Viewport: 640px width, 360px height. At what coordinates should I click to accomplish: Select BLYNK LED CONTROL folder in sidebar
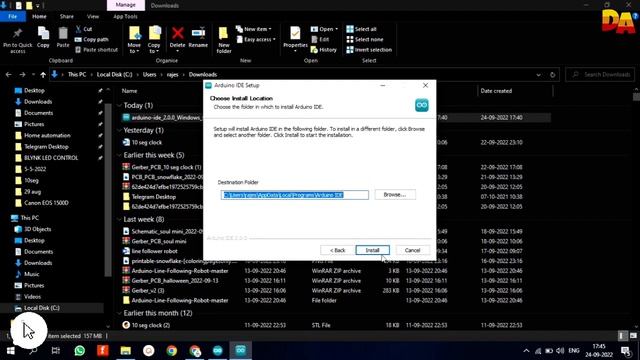51,158
